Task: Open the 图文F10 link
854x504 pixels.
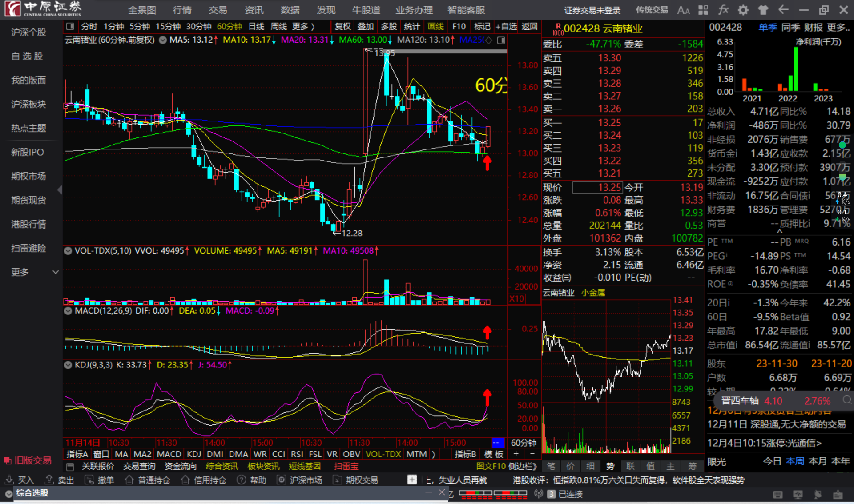Action: click(491, 466)
